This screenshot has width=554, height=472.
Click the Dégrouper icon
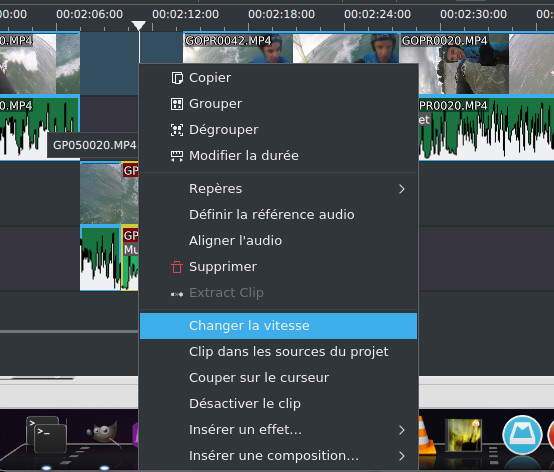(177, 130)
